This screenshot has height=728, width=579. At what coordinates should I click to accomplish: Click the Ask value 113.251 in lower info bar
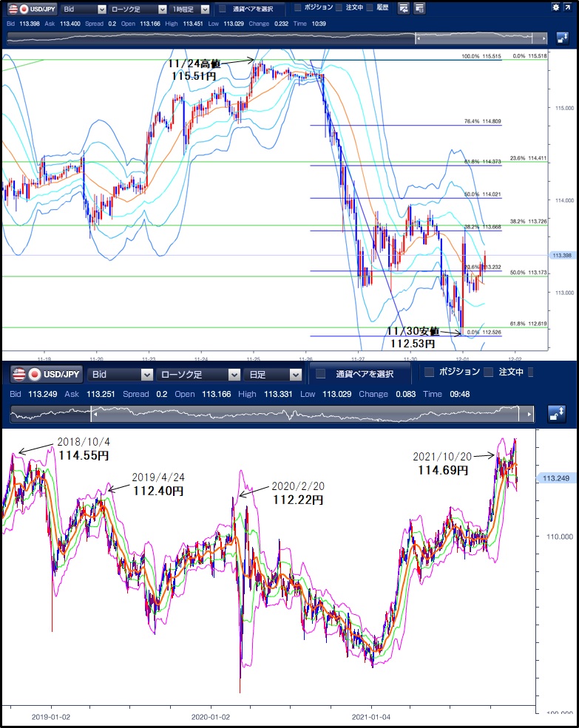[x=101, y=394]
